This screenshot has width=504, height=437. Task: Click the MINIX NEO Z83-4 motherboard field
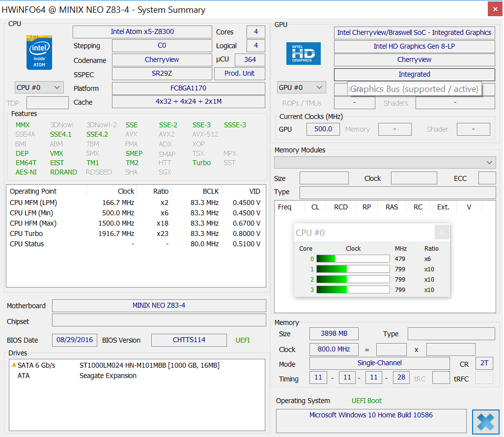pos(159,305)
